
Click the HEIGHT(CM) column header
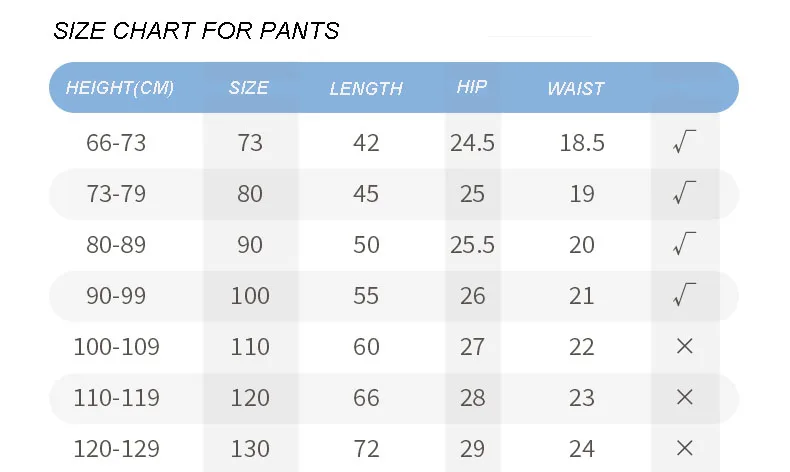tap(119, 88)
